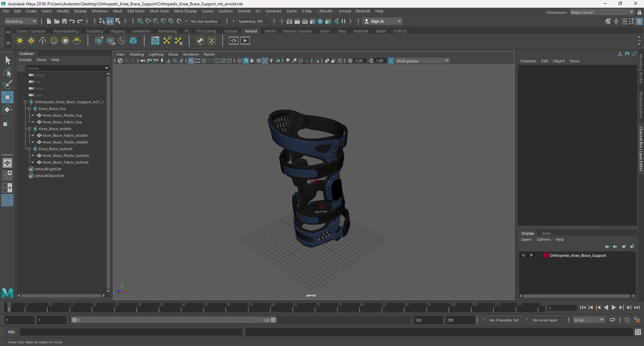Save the current scene
644x346 pixels.
coord(64,21)
